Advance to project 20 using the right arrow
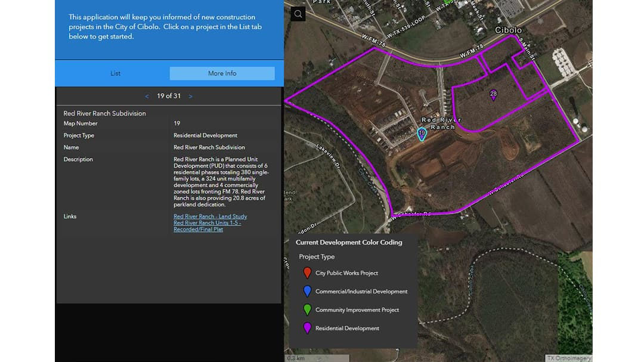Image resolution: width=644 pixels, height=362 pixels. point(190,96)
